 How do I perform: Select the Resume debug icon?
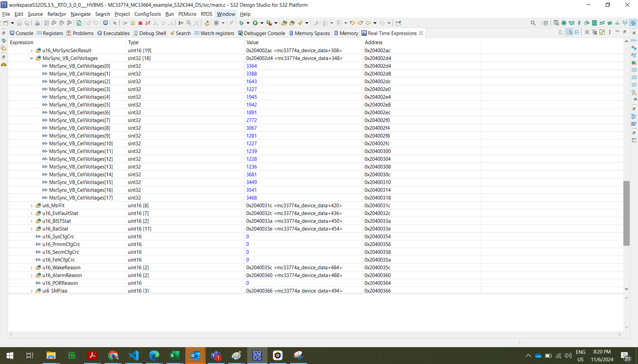125,23
